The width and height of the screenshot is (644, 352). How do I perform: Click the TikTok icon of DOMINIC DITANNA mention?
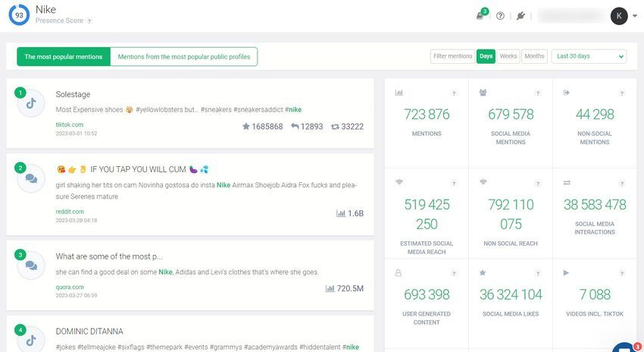31,340
